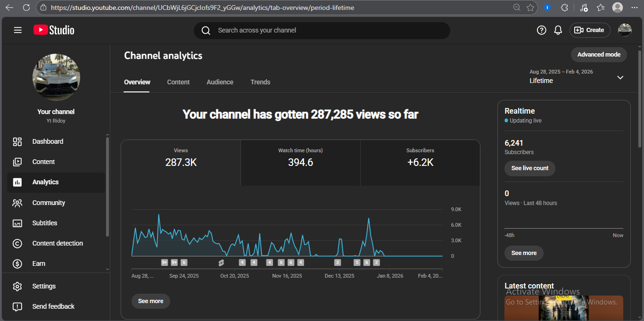This screenshot has width=644, height=321.
Task: Click the YouTube Studio logo
Action: click(x=54, y=30)
